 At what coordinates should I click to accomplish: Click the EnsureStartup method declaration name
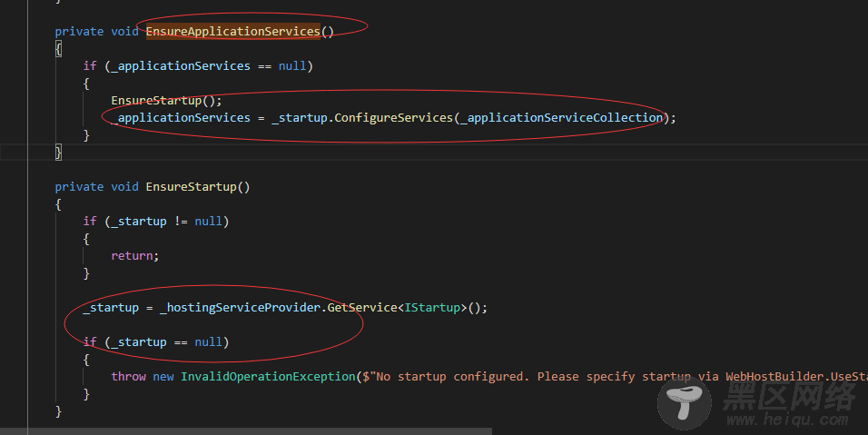pyautogui.click(x=191, y=186)
